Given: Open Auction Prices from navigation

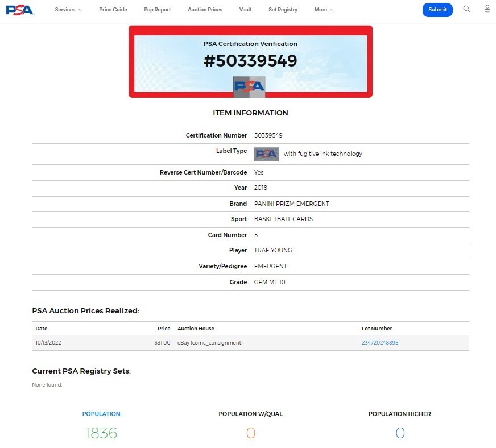Looking at the screenshot, I should coord(205,10).
